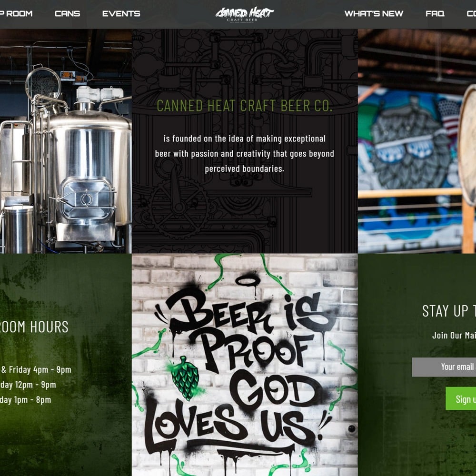
Task: Click the green hop cone graffiti
Action: click(185, 378)
